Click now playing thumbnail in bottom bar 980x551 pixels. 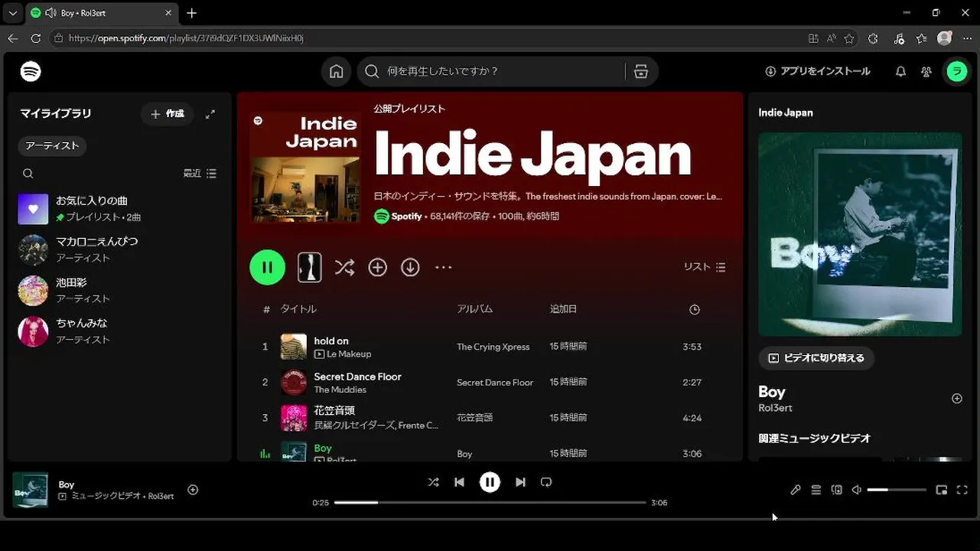coord(30,490)
